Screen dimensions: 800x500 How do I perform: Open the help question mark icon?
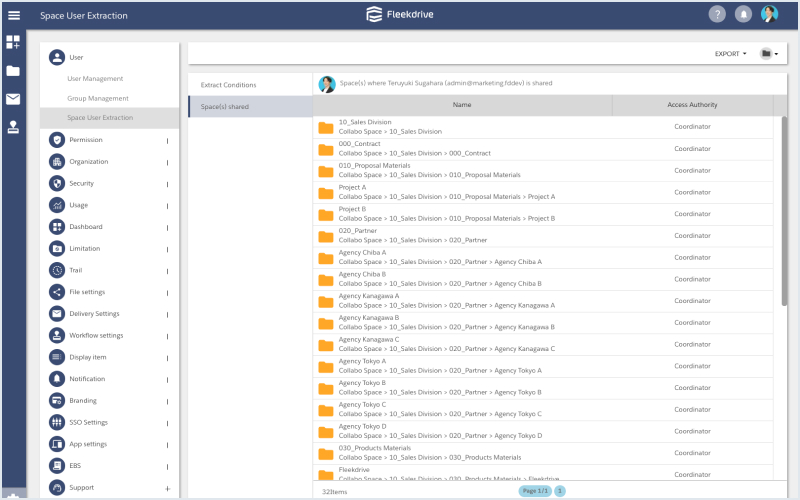tap(717, 14)
